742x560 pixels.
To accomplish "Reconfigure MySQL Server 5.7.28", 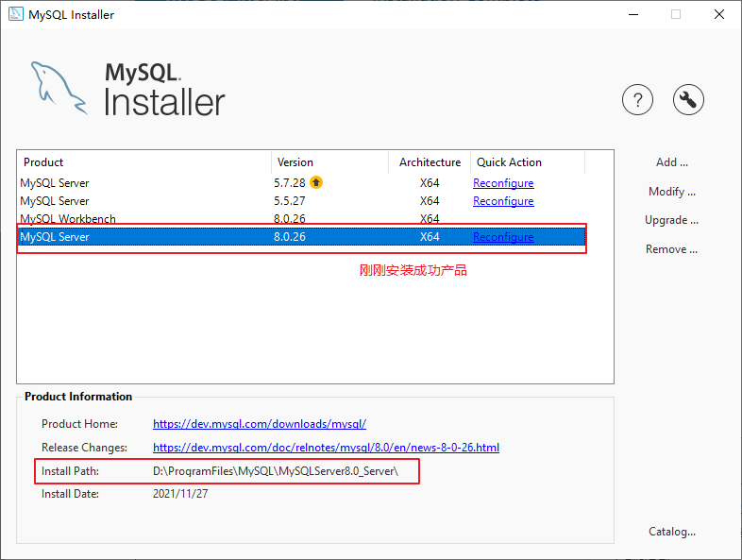I will pos(503,183).
